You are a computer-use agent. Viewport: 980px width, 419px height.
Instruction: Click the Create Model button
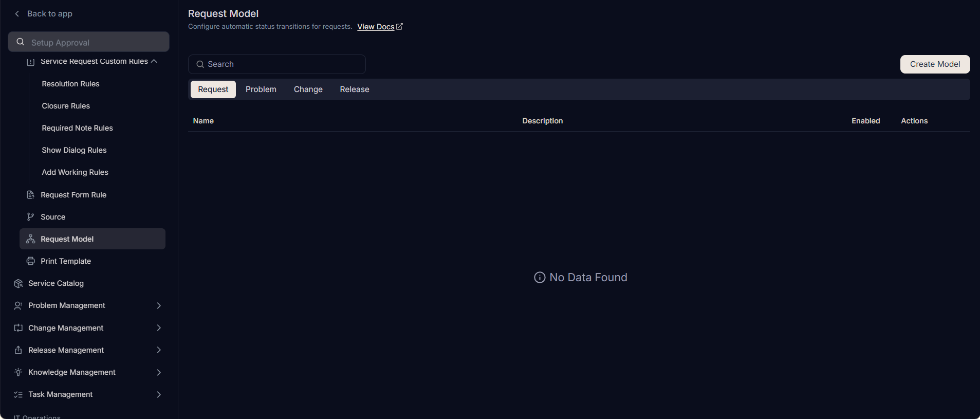click(x=935, y=64)
